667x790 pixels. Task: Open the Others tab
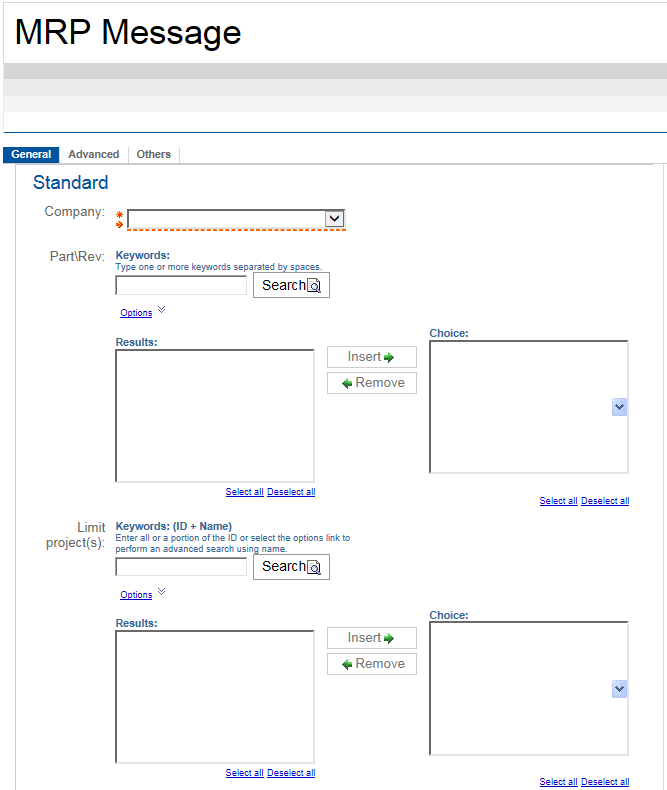[x=153, y=155]
